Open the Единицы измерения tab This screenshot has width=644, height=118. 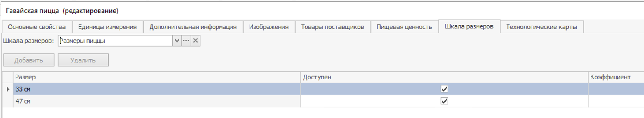(107, 27)
